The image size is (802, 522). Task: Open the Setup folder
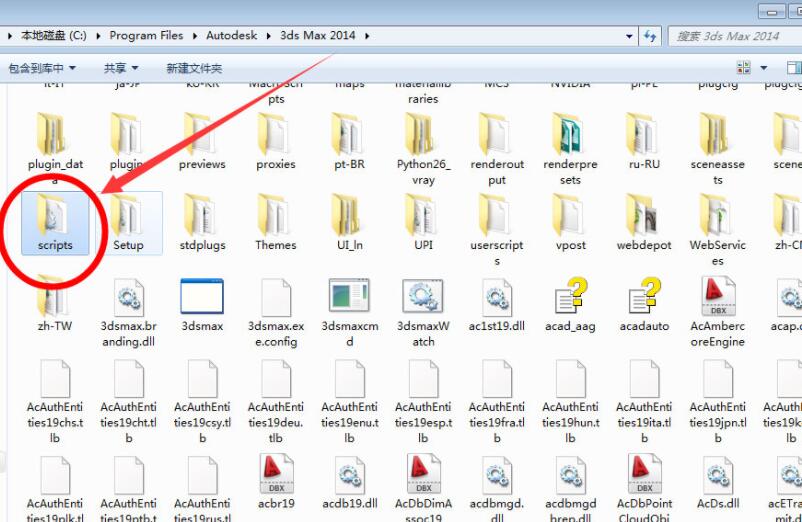point(128,220)
